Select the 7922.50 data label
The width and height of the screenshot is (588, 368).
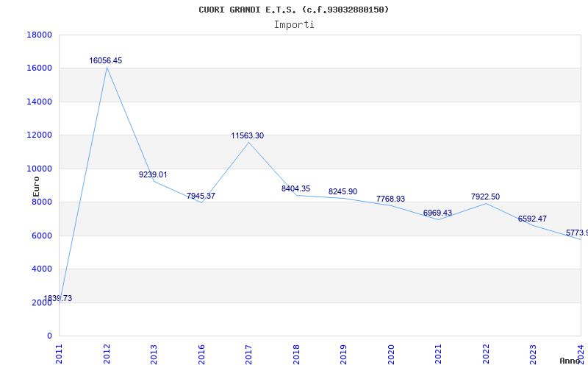pos(485,197)
